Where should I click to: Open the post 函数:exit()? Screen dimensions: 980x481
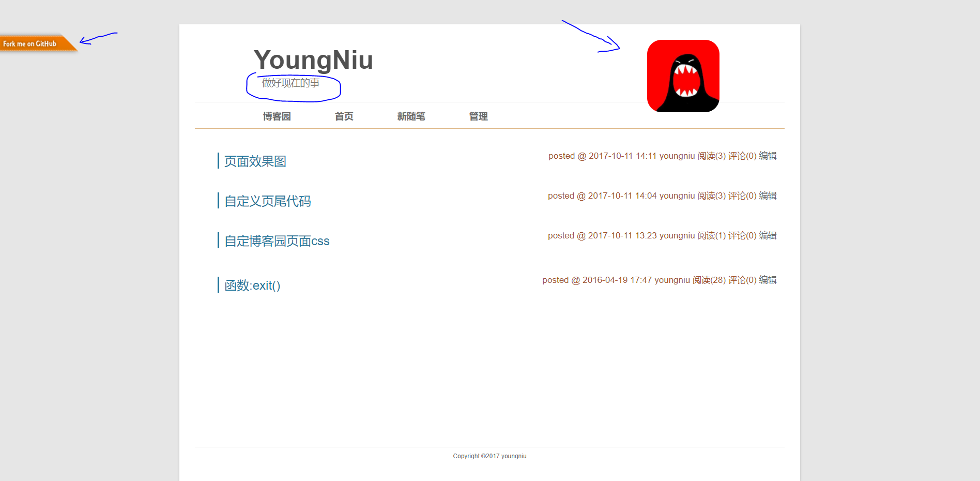(252, 285)
